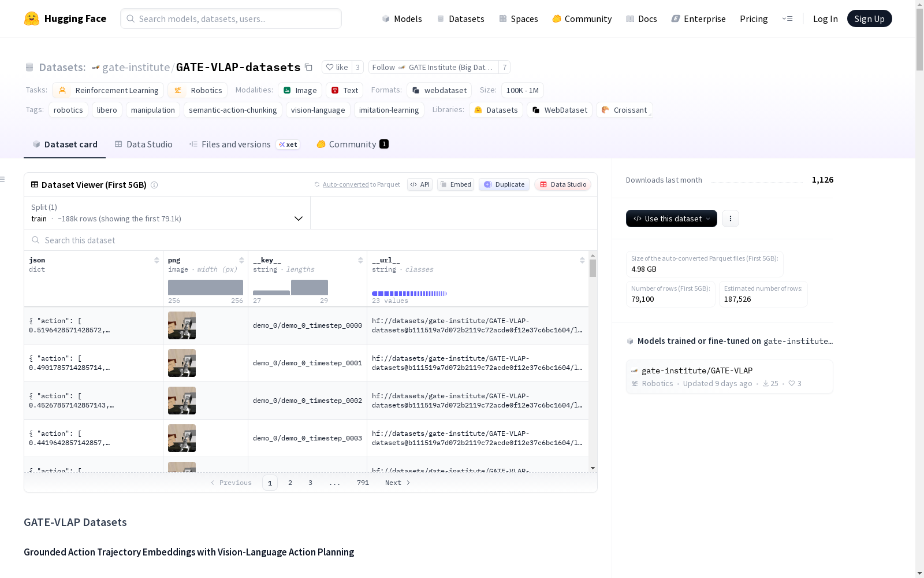Like the dataset with the heart button
The height and width of the screenshot is (578, 924).
pyautogui.click(x=337, y=67)
